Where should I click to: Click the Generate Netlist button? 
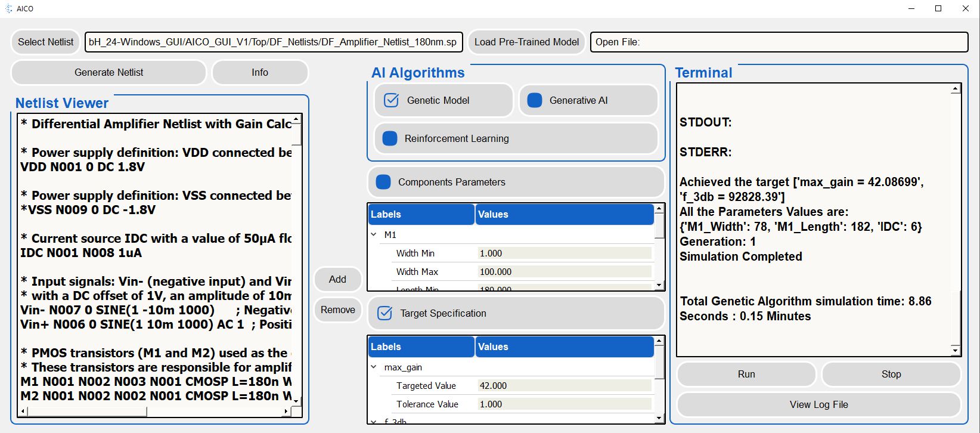pos(108,72)
